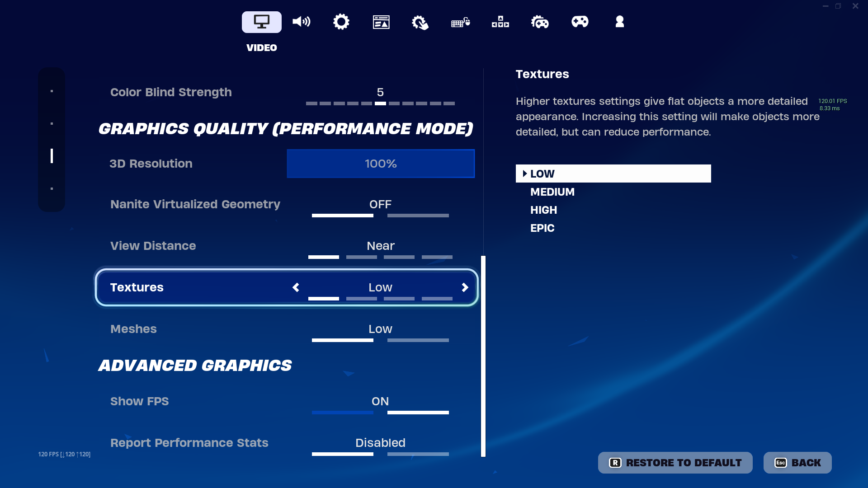Toggle Report Performance Stats Disabled value
868x488 pixels.
tap(380, 443)
